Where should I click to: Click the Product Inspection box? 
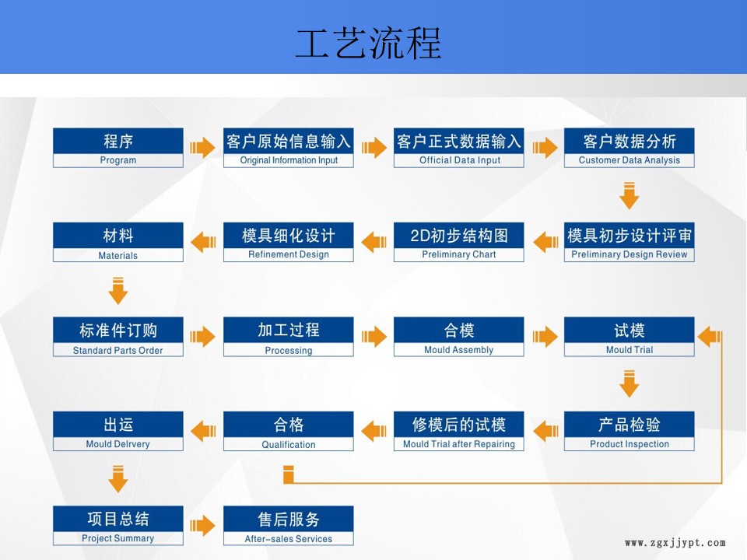[x=629, y=431]
